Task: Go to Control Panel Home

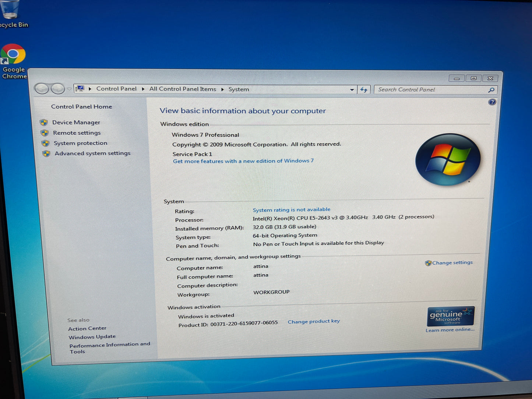Action: point(81,107)
